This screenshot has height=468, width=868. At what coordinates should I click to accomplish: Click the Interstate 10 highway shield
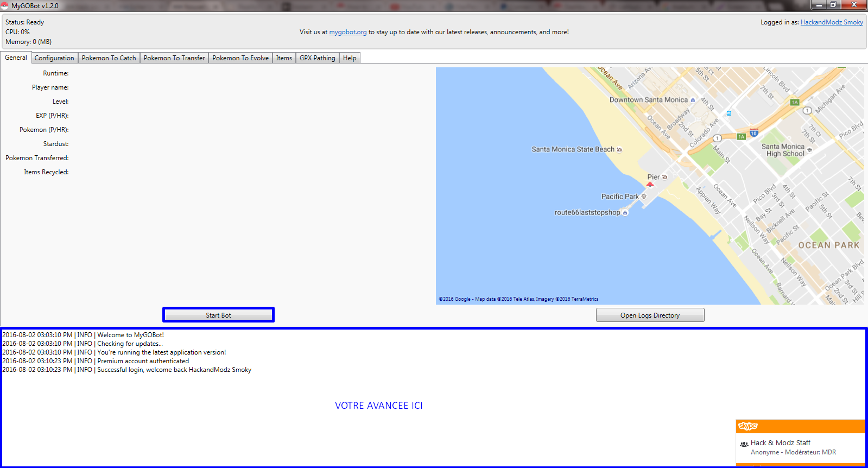click(x=753, y=132)
